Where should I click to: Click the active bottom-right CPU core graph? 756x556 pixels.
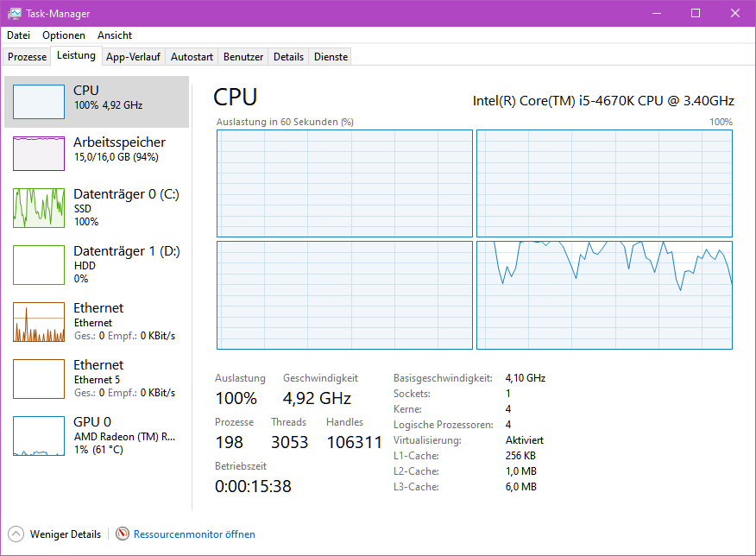pyautogui.click(x=604, y=295)
